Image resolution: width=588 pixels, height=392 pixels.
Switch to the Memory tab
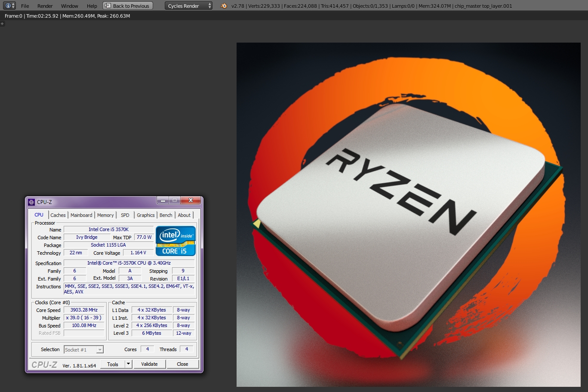tap(105, 215)
